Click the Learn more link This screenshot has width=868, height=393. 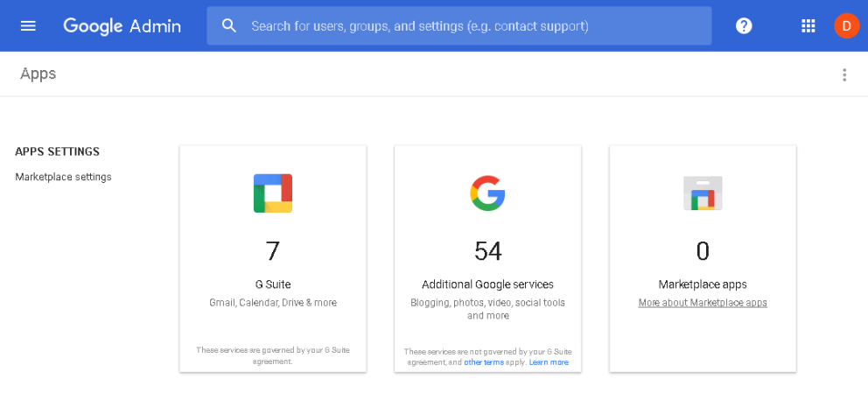click(x=549, y=362)
